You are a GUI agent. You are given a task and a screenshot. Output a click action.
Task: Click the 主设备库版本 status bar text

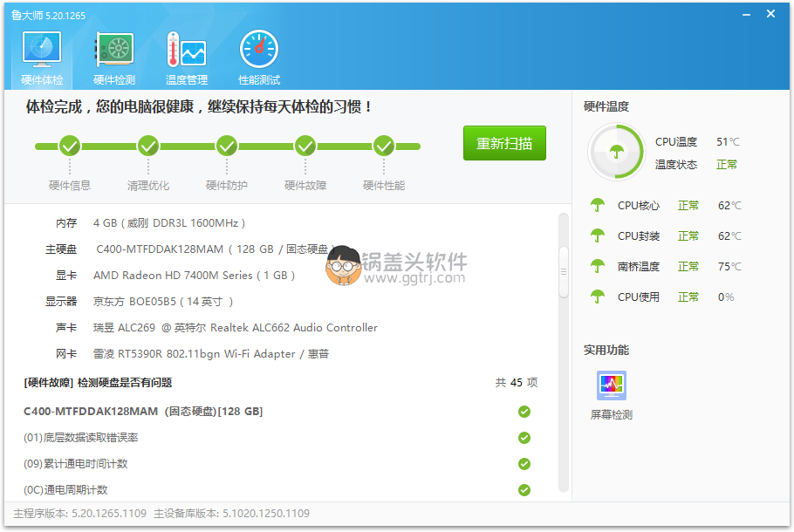[x=231, y=514]
